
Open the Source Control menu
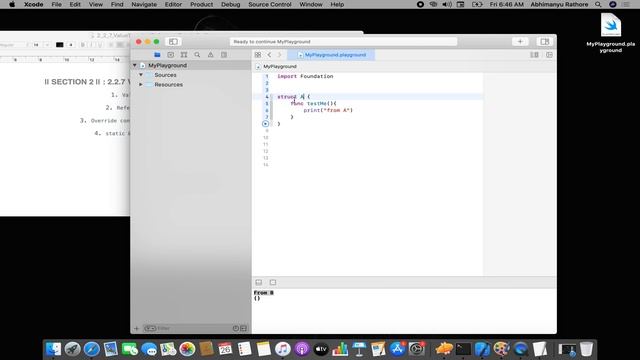pos(270,4)
